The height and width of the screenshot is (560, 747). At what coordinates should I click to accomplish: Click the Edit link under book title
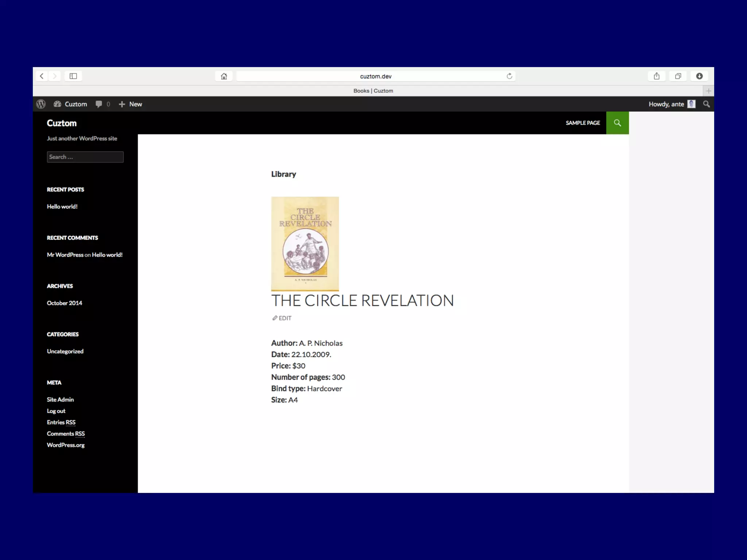(x=282, y=318)
